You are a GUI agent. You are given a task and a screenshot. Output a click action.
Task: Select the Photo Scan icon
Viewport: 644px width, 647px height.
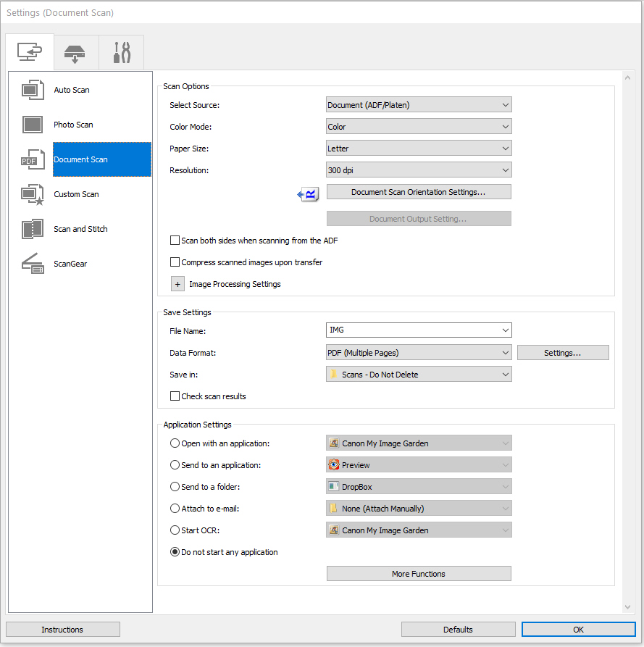pyautogui.click(x=33, y=125)
